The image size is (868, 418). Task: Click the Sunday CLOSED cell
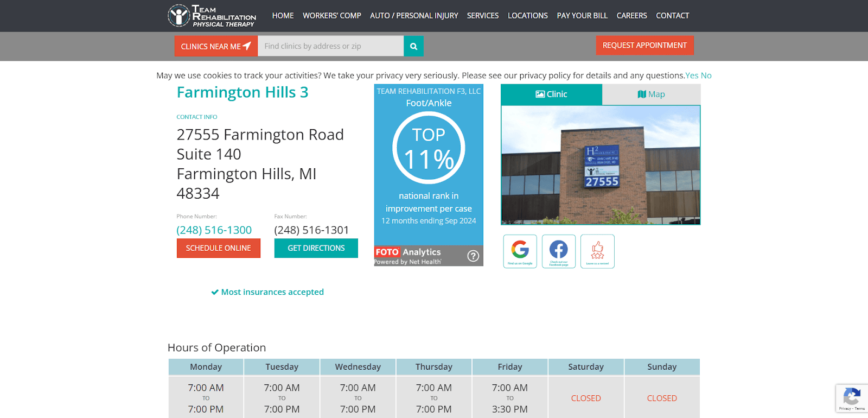(662, 398)
